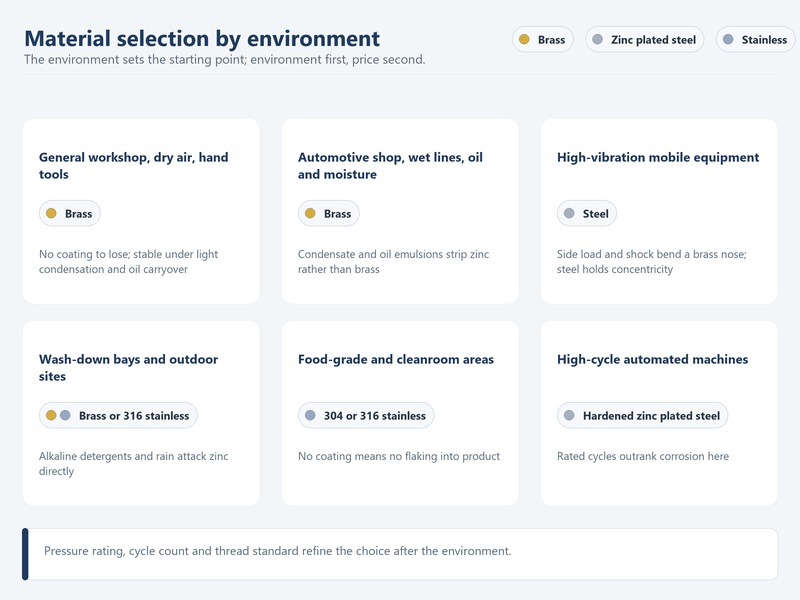Viewport: 800px width, 600px height.
Task: Open the High-cycle automated machines title
Action: pyautogui.click(x=653, y=359)
